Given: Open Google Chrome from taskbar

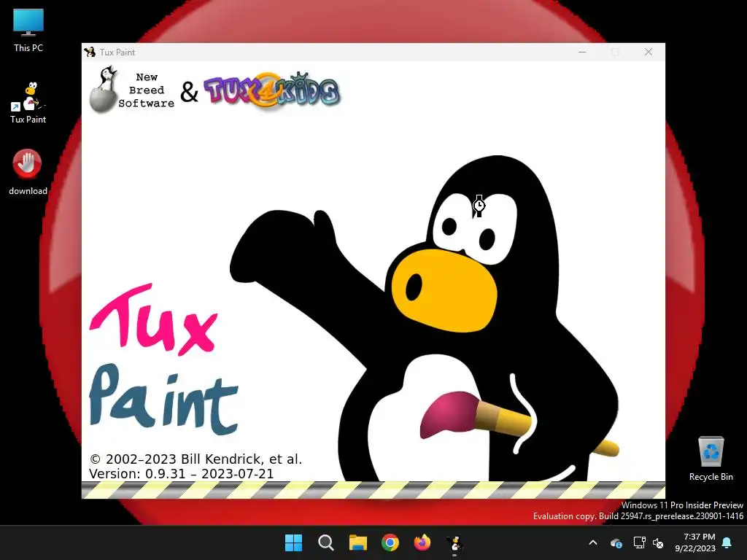Looking at the screenshot, I should [390, 542].
